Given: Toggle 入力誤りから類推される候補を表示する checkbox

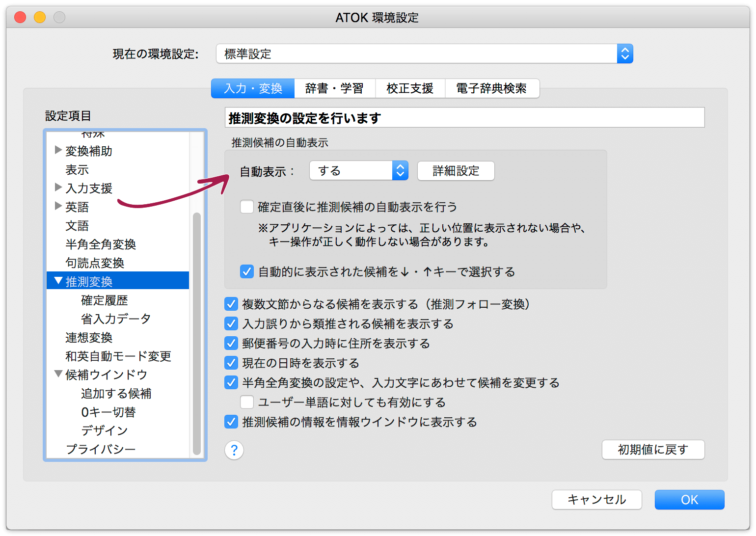Looking at the screenshot, I should coord(231,323).
